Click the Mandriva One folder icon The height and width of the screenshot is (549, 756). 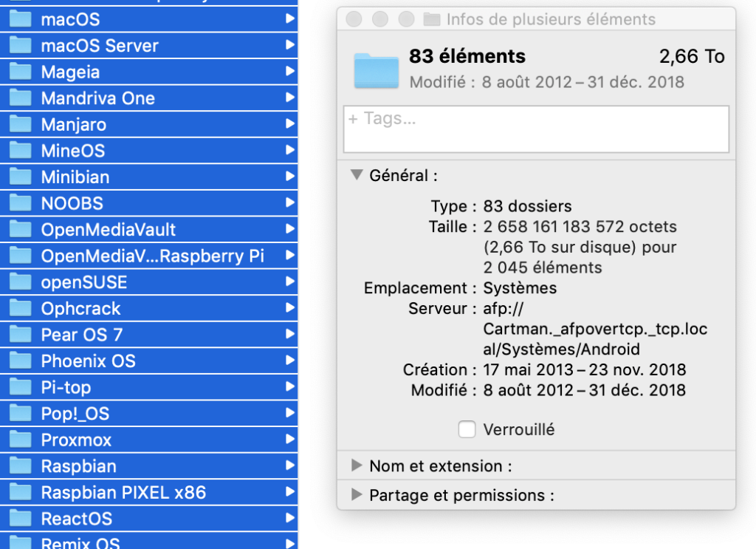tap(20, 98)
